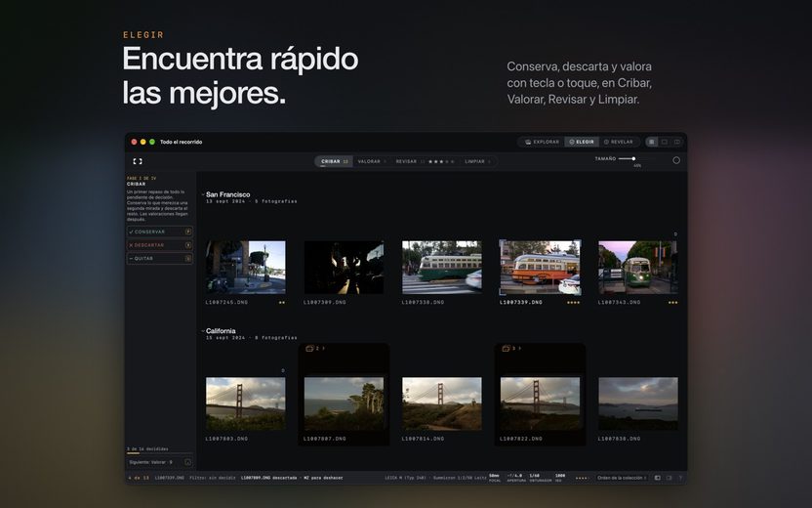Expand stack of 3 chevron on L1007822
The width and height of the screenshot is (812, 508).
click(519, 349)
